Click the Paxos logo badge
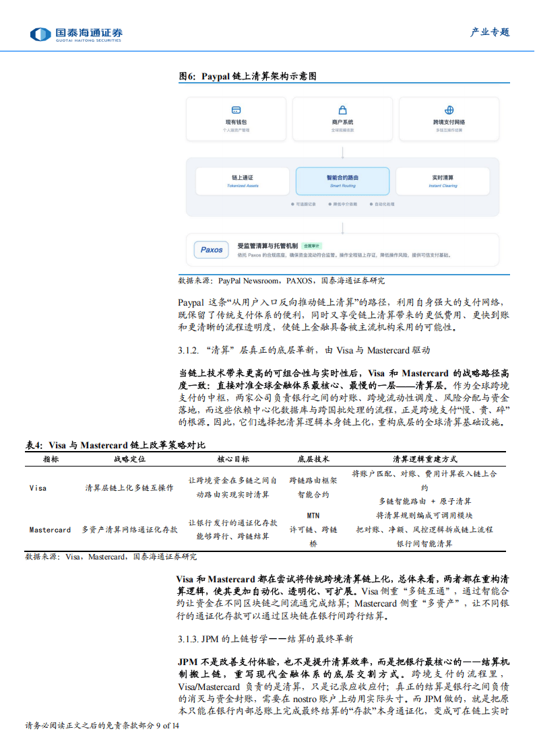The width and height of the screenshot is (535, 756). [x=212, y=250]
